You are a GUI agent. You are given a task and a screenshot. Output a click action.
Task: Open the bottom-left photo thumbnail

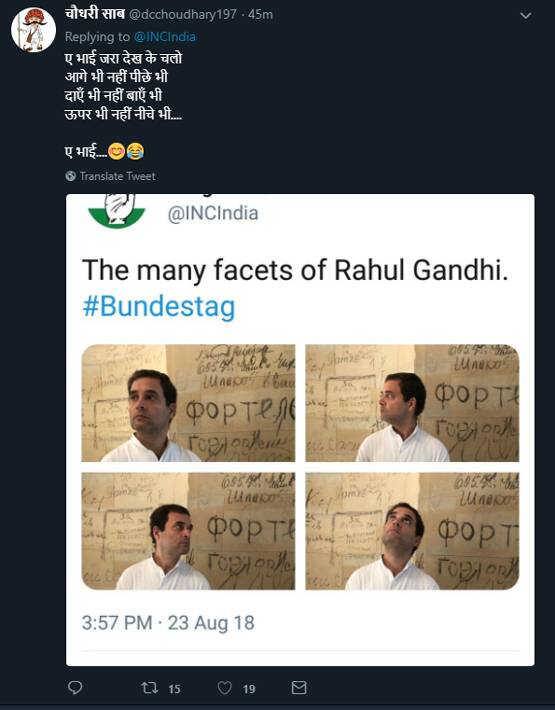click(x=188, y=531)
